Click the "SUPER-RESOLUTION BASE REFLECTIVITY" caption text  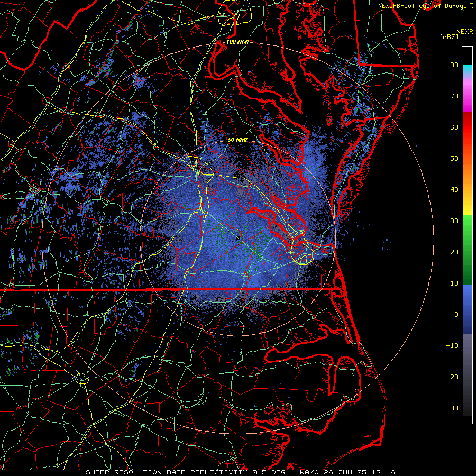(167, 472)
